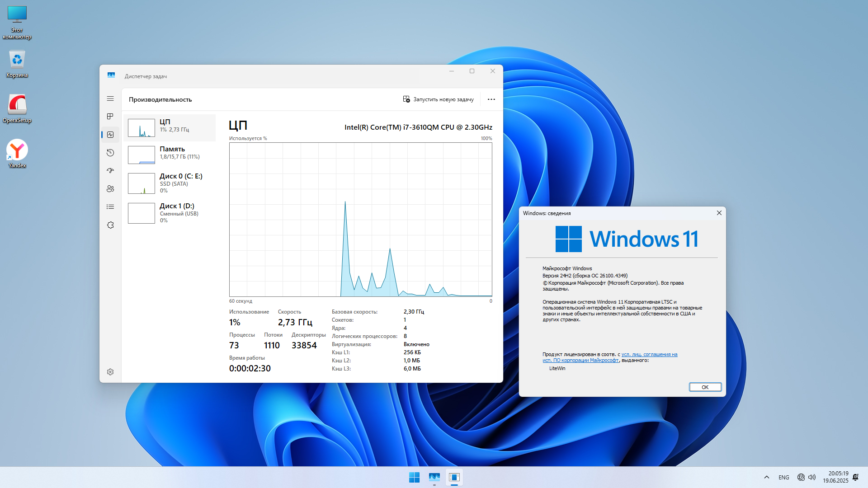Click the Run new task button
This screenshot has height=488, width=868.
click(x=438, y=99)
